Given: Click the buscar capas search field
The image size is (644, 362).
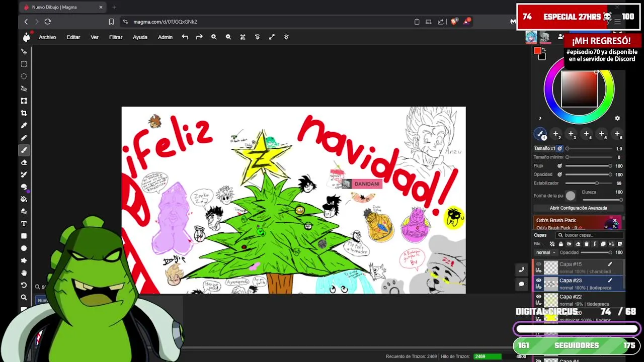Looking at the screenshot, I should pyautogui.click(x=589, y=235).
